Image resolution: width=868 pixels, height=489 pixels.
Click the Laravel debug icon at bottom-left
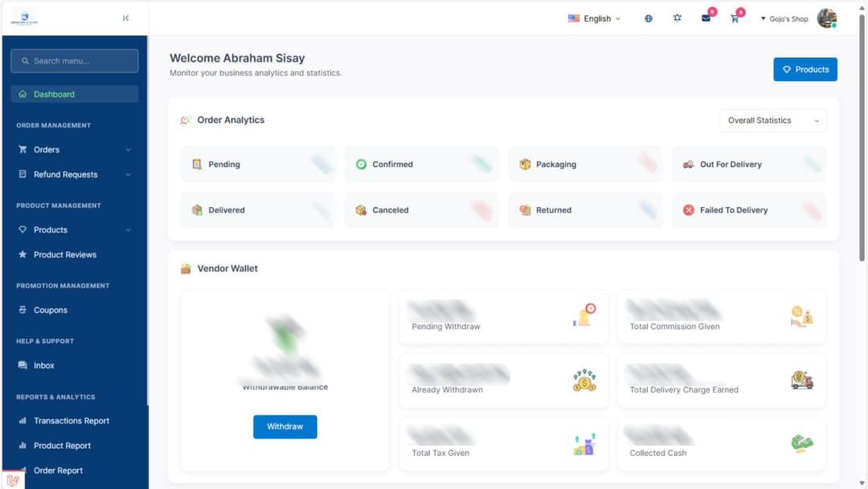click(13, 479)
